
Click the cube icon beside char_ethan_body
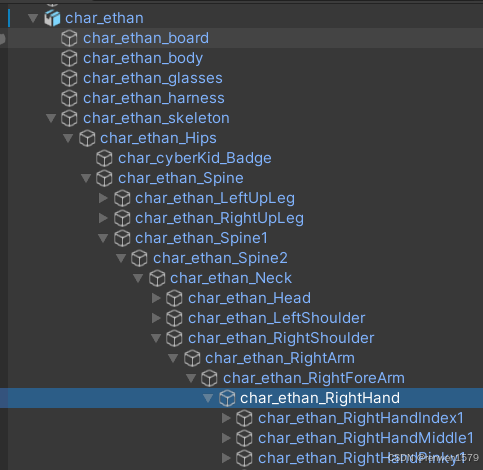coord(69,58)
